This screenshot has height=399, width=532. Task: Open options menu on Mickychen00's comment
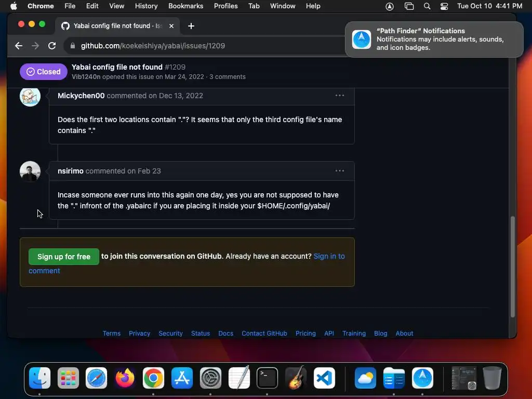click(x=340, y=96)
